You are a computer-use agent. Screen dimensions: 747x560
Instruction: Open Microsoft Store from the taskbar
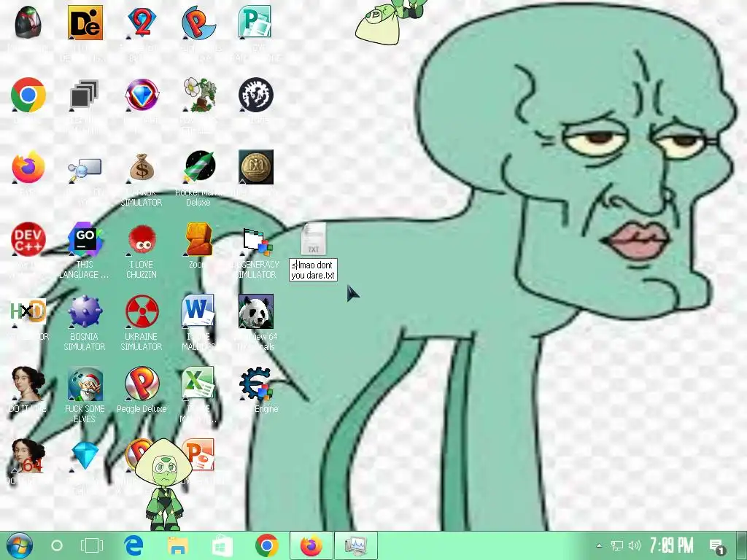222,545
